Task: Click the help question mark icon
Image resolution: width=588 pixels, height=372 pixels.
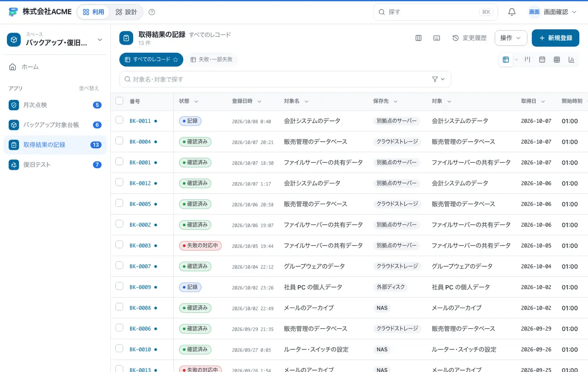Action: pyautogui.click(x=152, y=12)
